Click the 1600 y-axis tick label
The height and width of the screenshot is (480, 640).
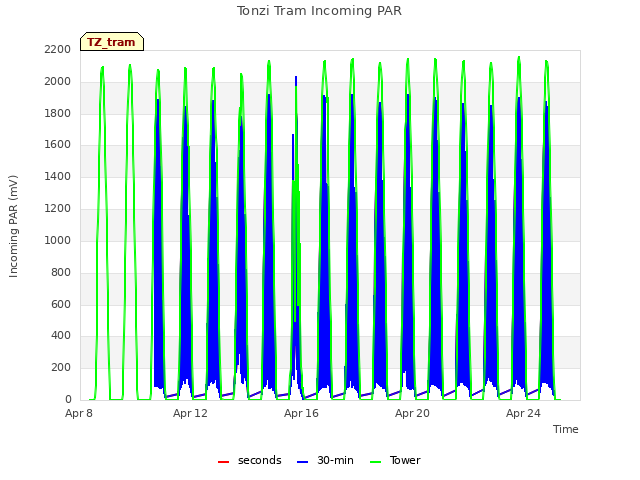click(x=58, y=144)
